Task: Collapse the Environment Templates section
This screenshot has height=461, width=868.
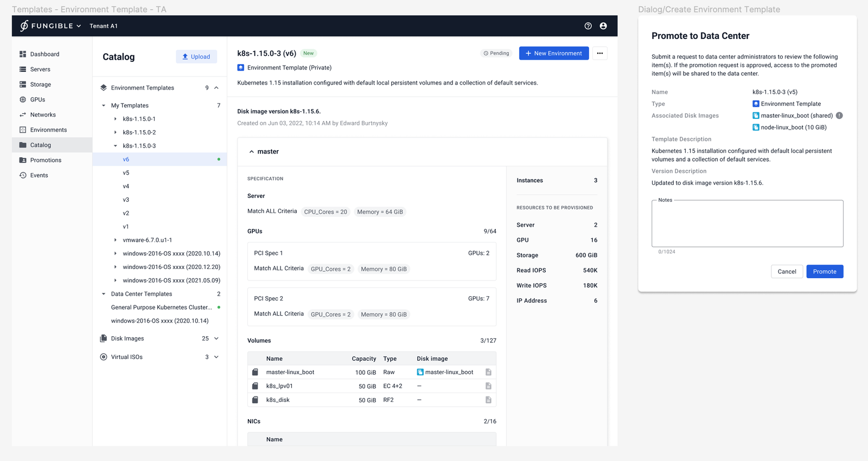Action: click(x=216, y=88)
